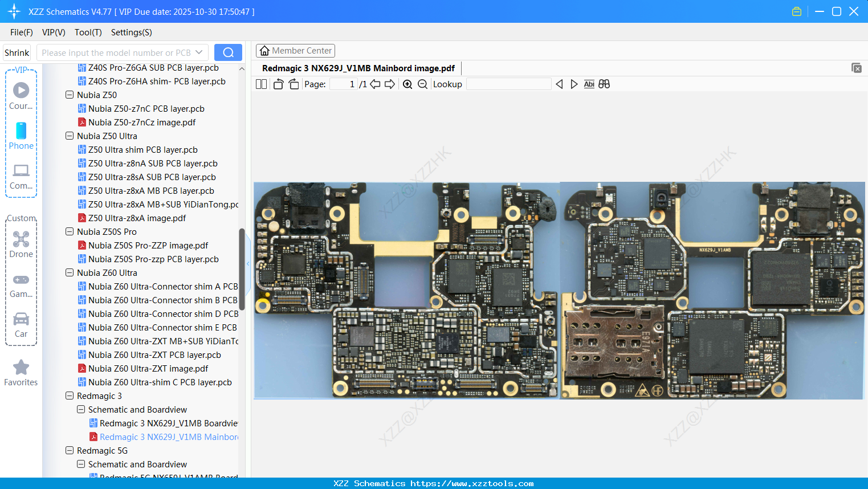Rotate the PDF page right

294,84
